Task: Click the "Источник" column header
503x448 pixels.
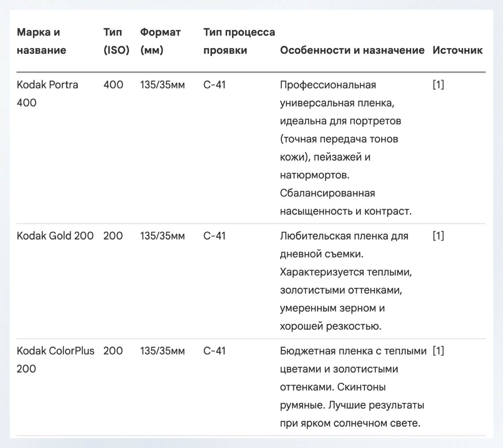Action: tap(457, 50)
